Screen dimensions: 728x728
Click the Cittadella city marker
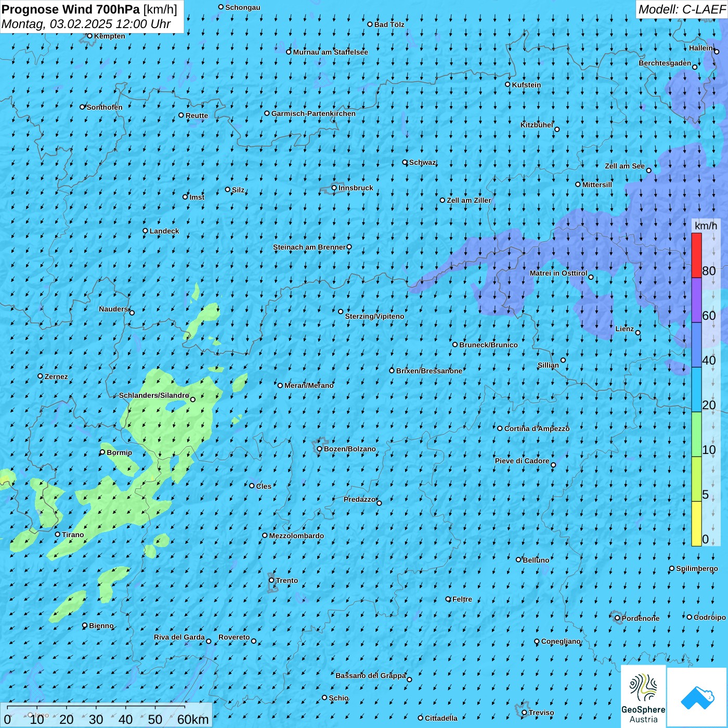point(421,718)
